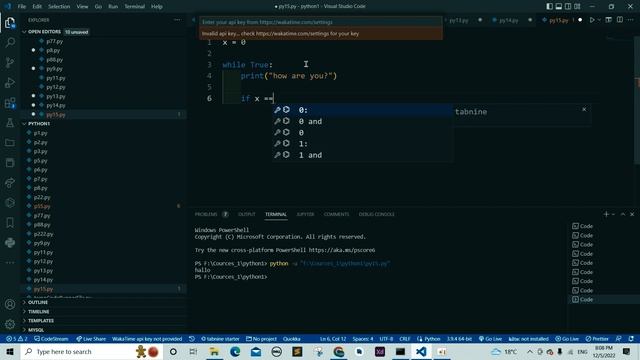The image size is (640, 360).
Task: Click the WakaTime API key input field
Action: tap(320, 22)
